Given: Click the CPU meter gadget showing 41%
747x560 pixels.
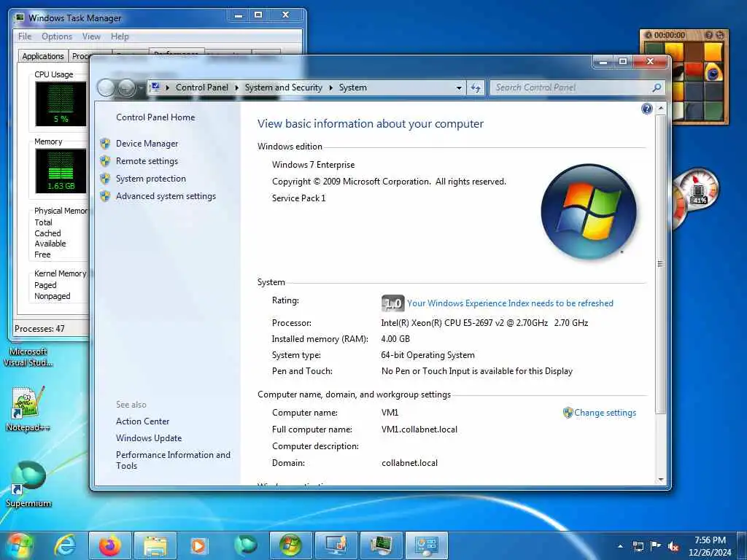Looking at the screenshot, I should (699, 191).
